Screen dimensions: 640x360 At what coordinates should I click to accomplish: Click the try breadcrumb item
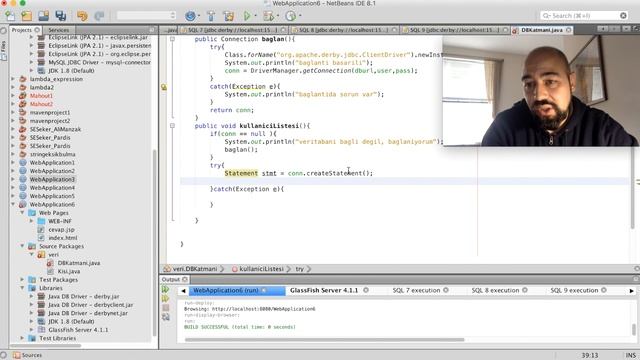tap(300, 269)
